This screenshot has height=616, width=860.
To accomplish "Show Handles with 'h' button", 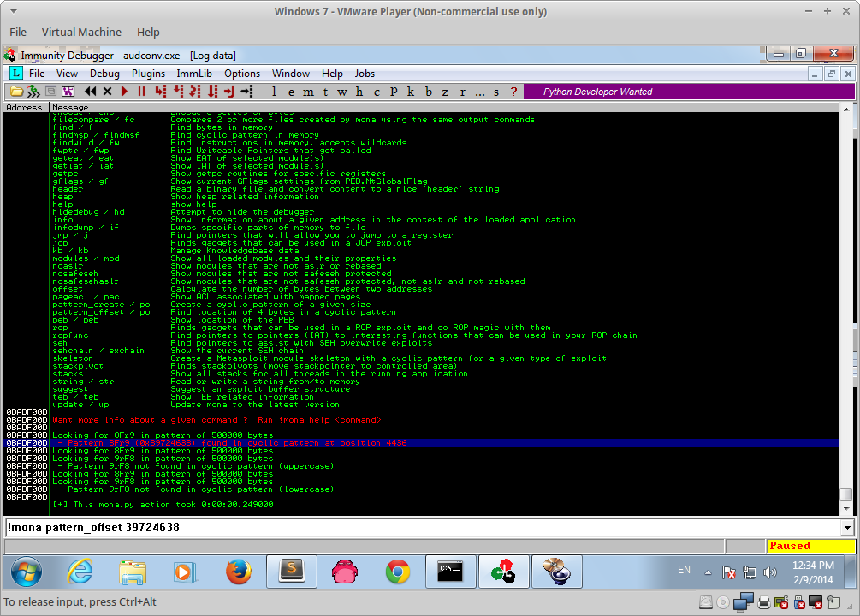I will pos(359,92).
